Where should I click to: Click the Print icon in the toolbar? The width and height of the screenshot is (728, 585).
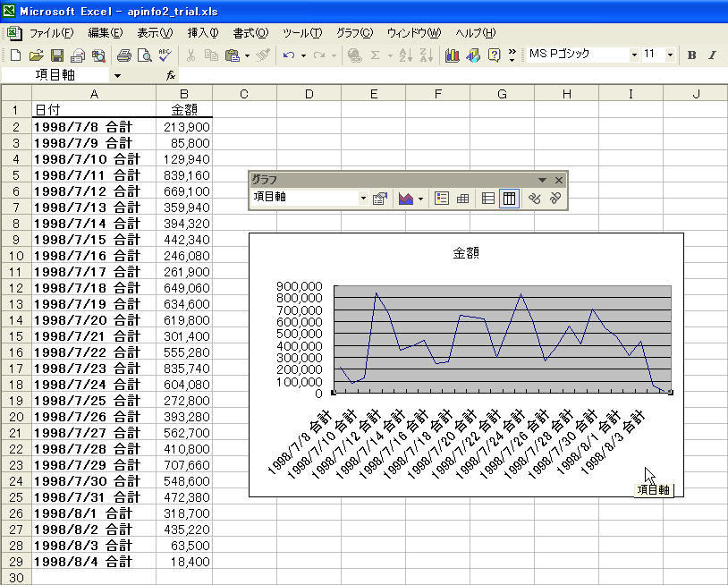tap(124, 55)
